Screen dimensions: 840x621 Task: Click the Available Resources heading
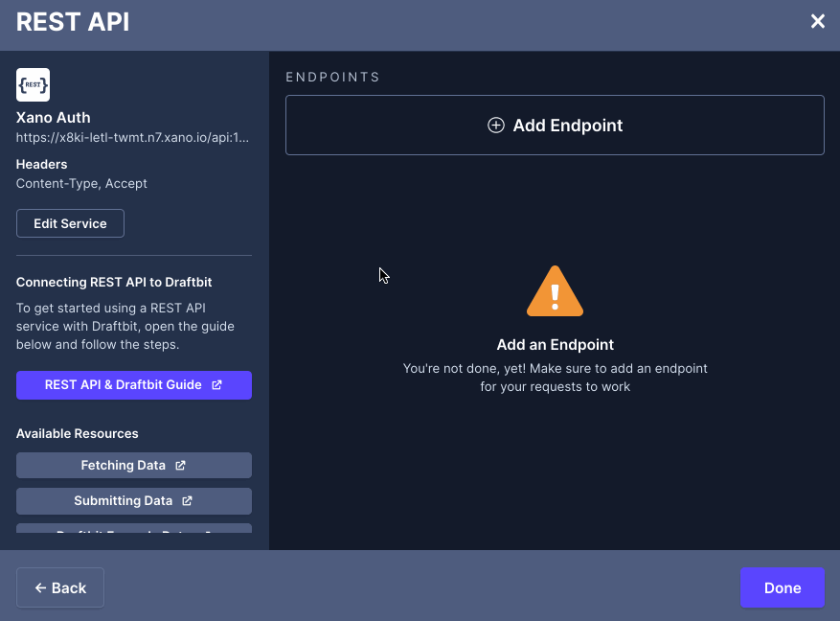tap(78, 433)
